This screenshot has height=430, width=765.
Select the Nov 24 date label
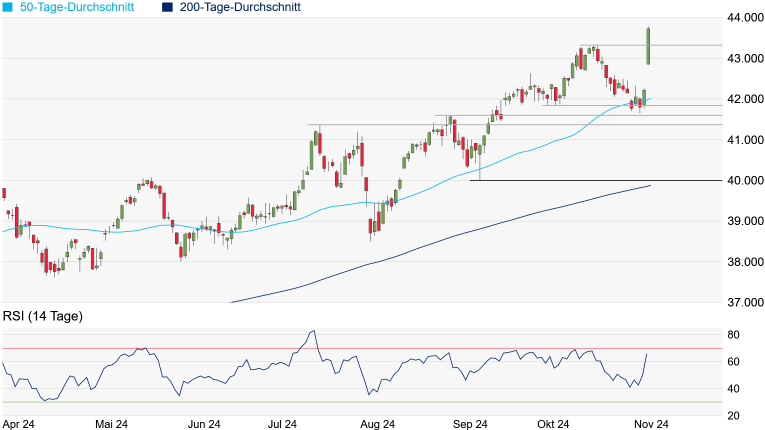click(649, 424)
